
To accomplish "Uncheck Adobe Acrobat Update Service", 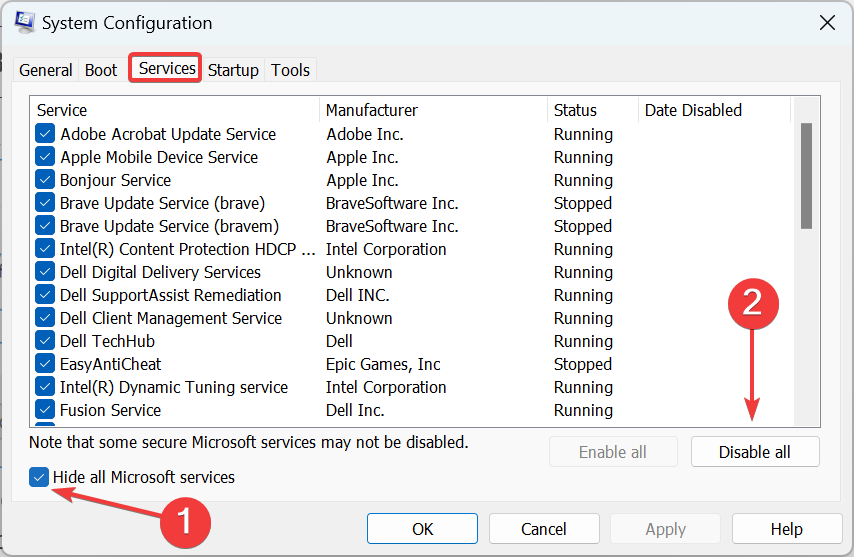I will pos(45,134).
